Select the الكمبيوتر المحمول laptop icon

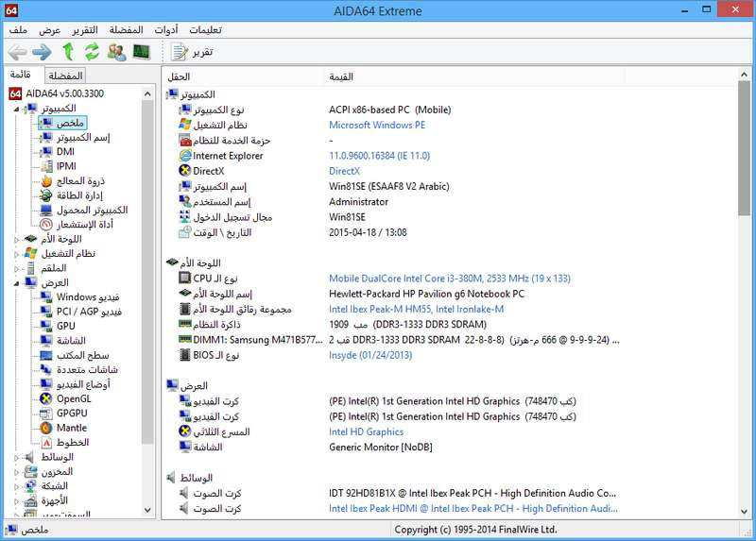click(x=46, y=210)
